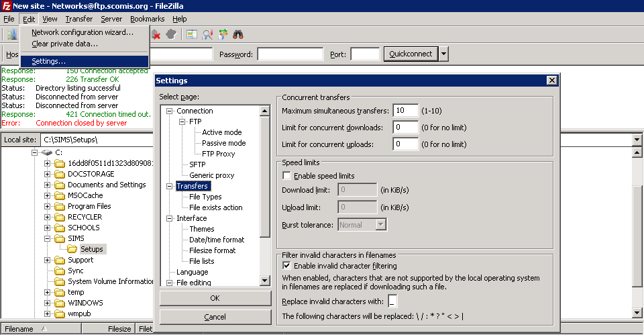This screenshot has height=335, width=644.
Task: Choose Settings... from the Edit menu
Action: 48,61
